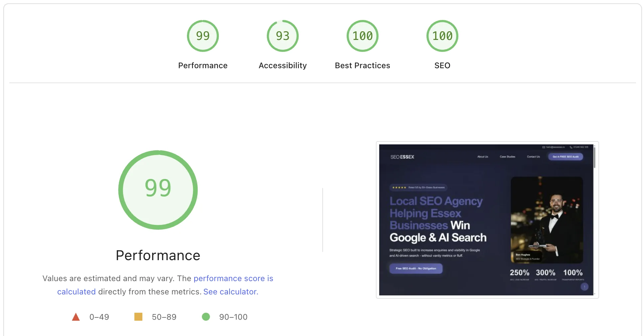This screenshot has height=336, width=644.
Task: Open Contact Us in the preview navigation
Action: pyautogui.click(x=533, y=156)
